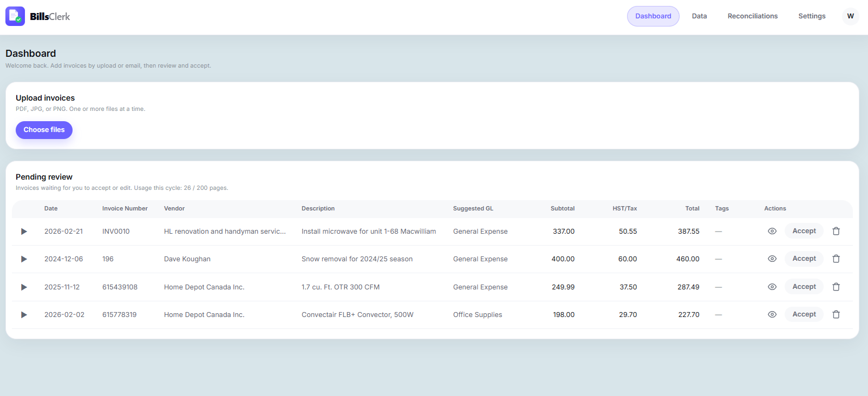Click the Tags column header
The height and width of the screenshot is (396, 868).
722,208
